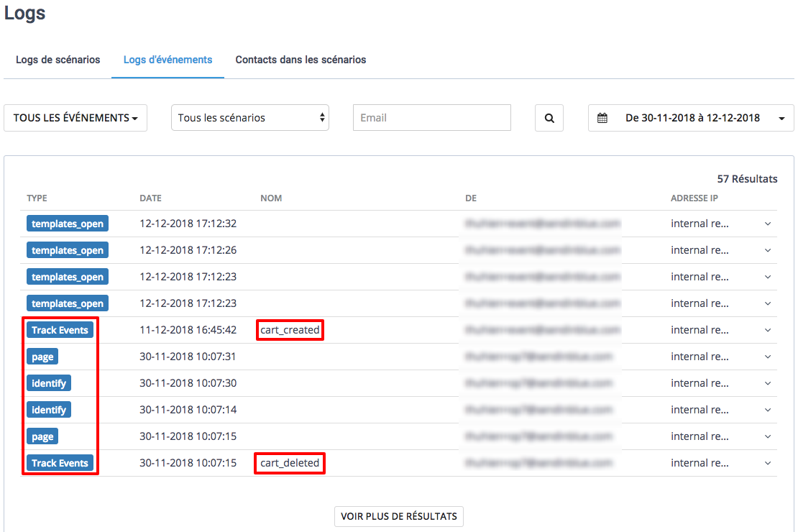Click the Logs page heading

[x=25, y=12]
